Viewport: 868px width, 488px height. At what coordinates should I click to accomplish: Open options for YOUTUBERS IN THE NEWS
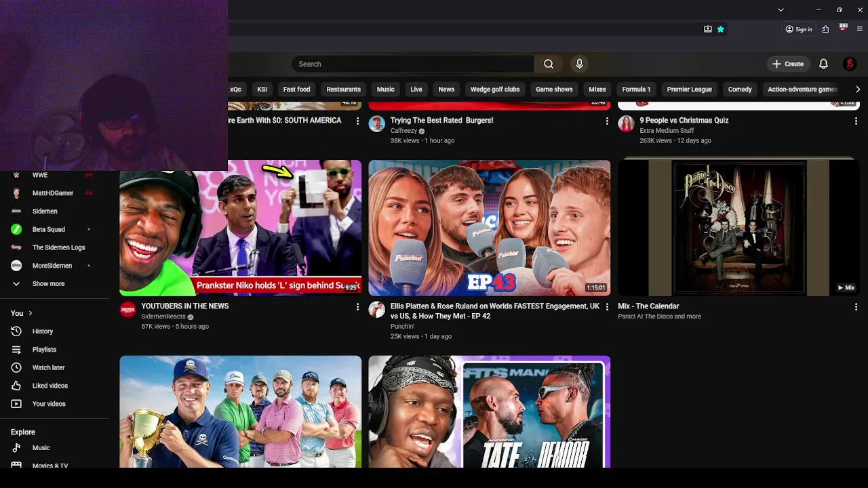click(x=357, y=306)
